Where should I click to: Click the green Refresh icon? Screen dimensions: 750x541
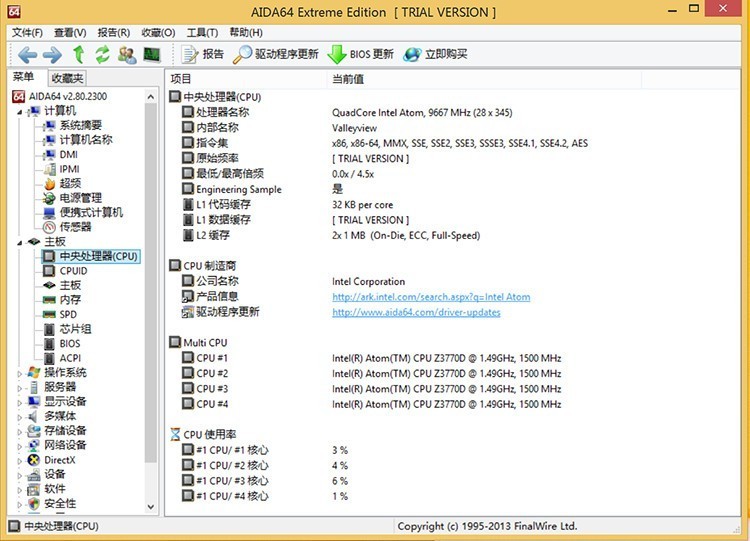pyautogui.click(x=102, y=55)
